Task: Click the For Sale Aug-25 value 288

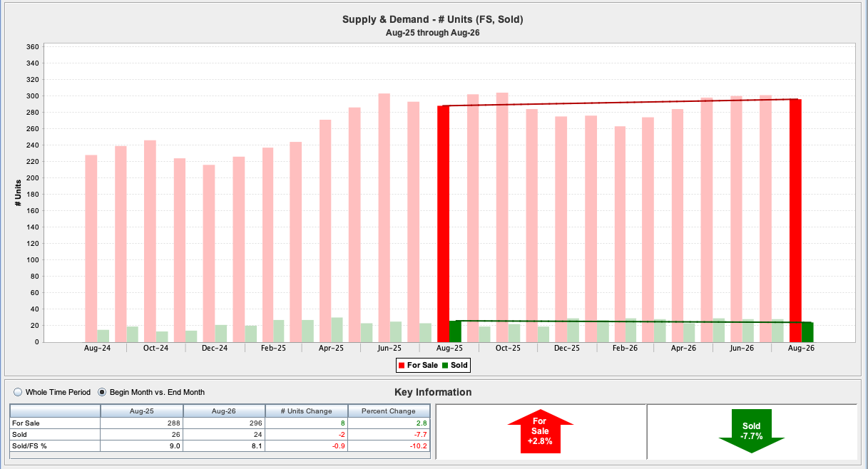Action: (142, 423)
